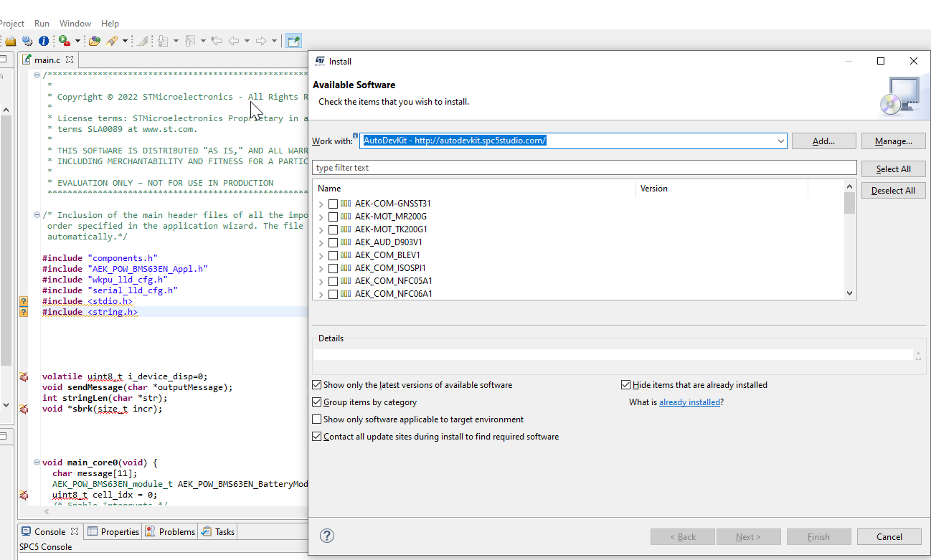
Task: Open the import components folder icon
Action: point(95,41)
